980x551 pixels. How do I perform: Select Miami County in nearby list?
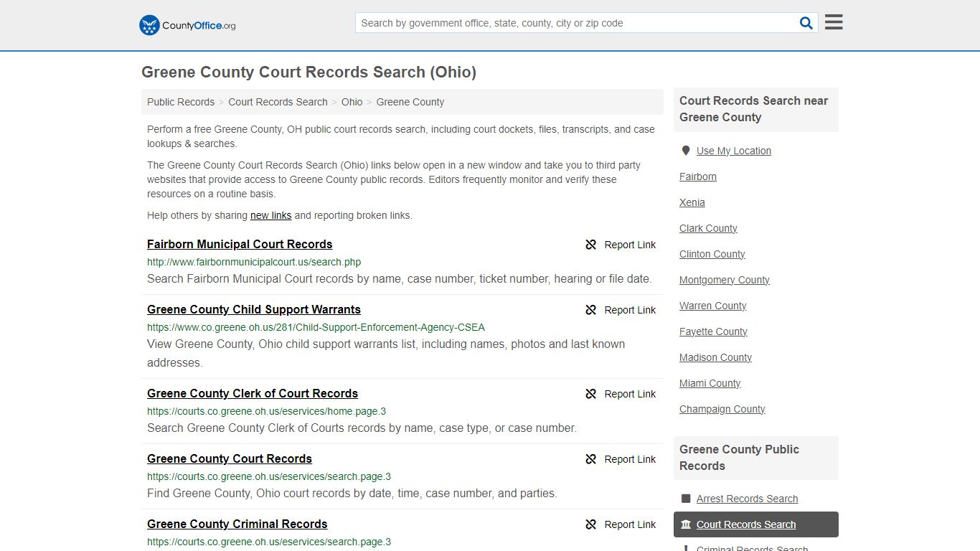coord(710,383)
